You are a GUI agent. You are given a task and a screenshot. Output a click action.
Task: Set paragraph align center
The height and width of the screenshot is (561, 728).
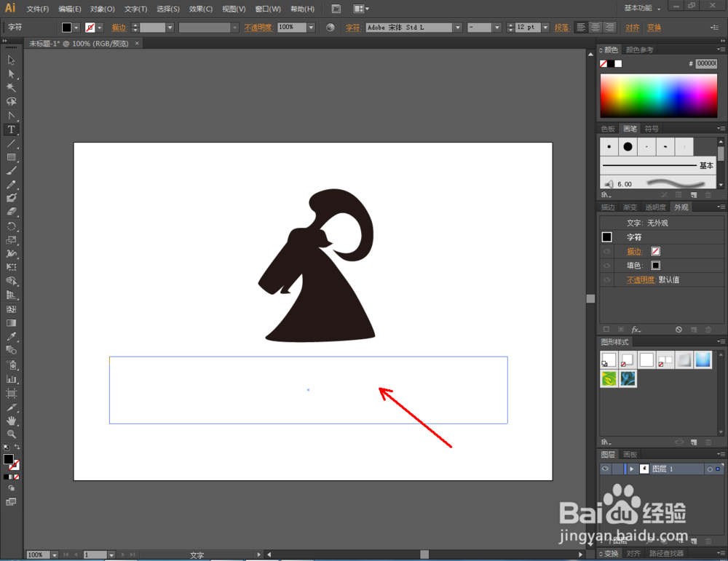[596, 28]
